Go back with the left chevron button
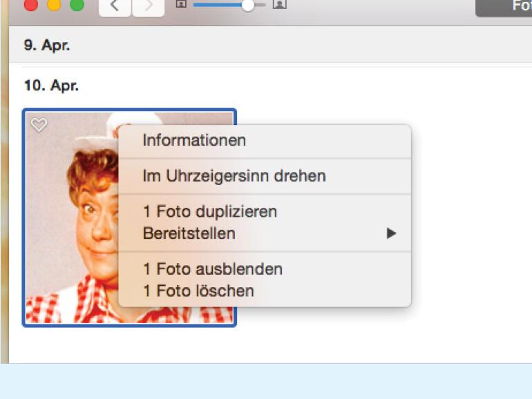 pyautogui.click(x=115, y=7)
